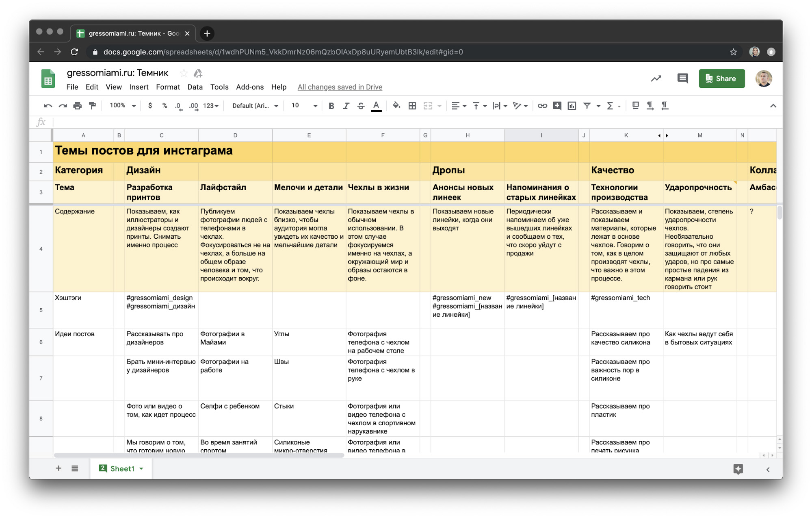Toggle italic formatting
This screenshot has width=812, height=518.
click(x=346, y=106)
